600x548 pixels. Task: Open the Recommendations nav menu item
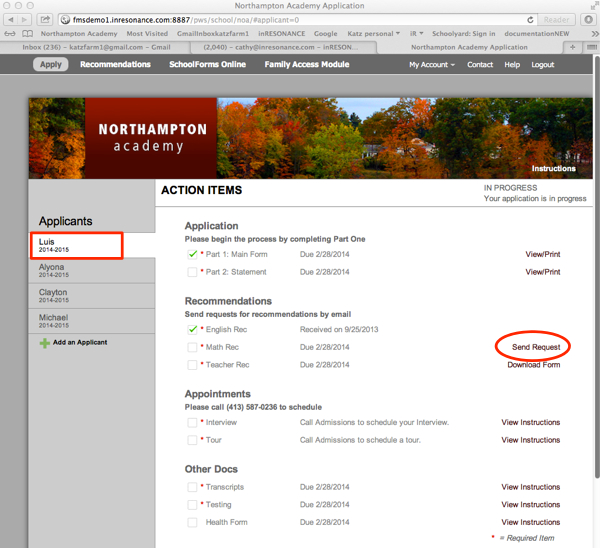(115, 65)
